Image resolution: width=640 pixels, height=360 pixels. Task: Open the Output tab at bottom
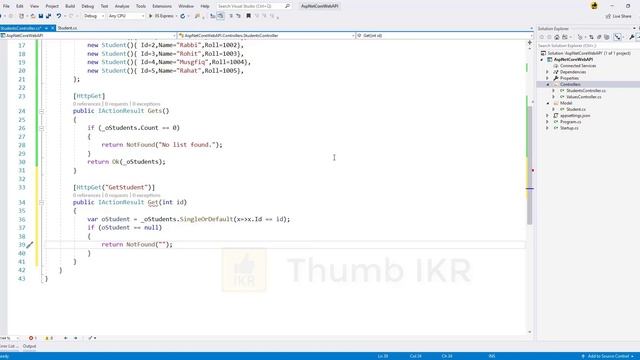(x=29, y=346)
